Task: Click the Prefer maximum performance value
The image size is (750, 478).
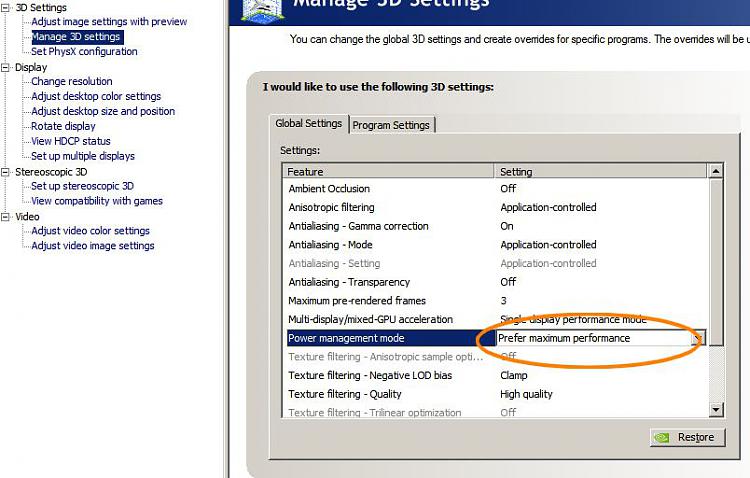Action: coord(564,338)
